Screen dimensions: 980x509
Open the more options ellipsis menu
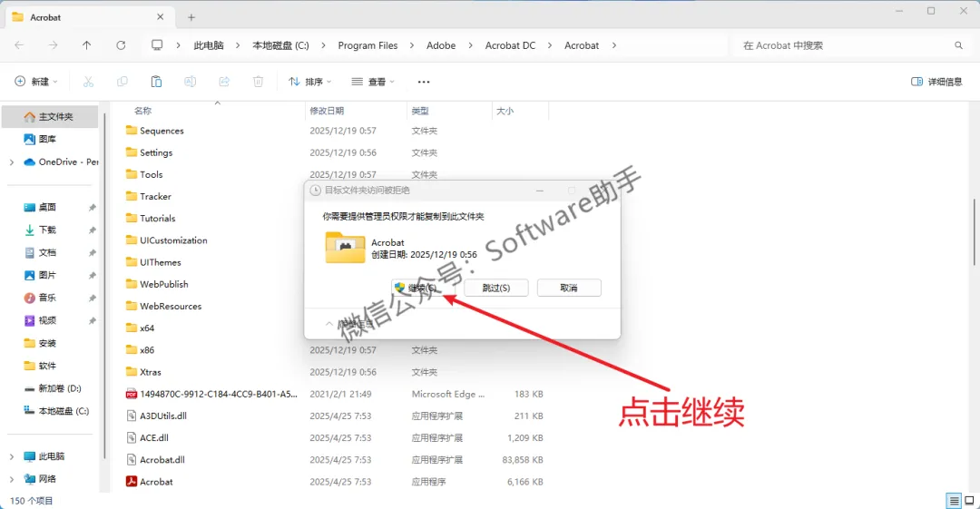pos(424,82)
